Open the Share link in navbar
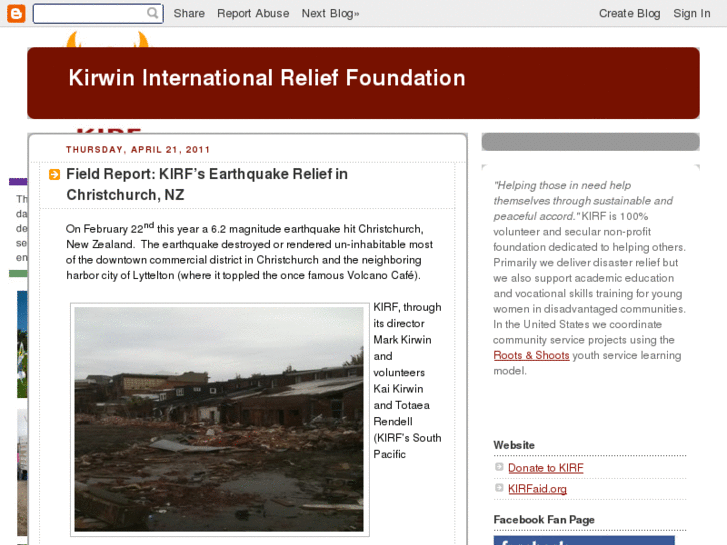 point(189,13)
